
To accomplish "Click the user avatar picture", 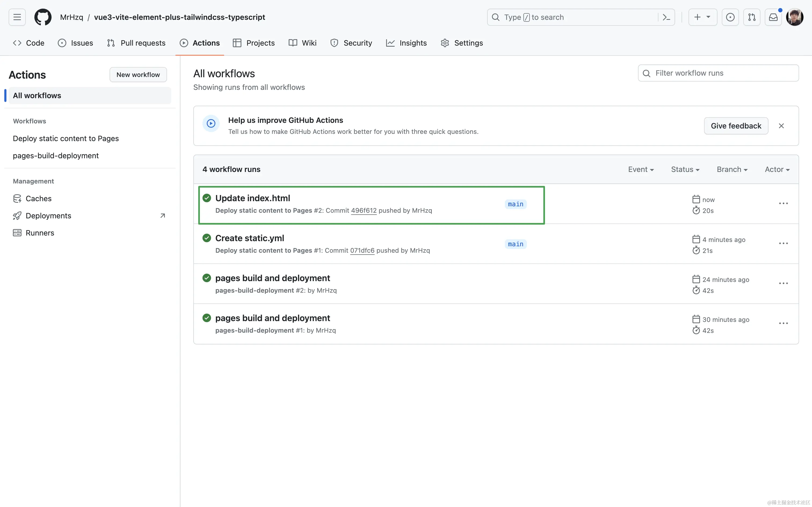I will (795, 17).
